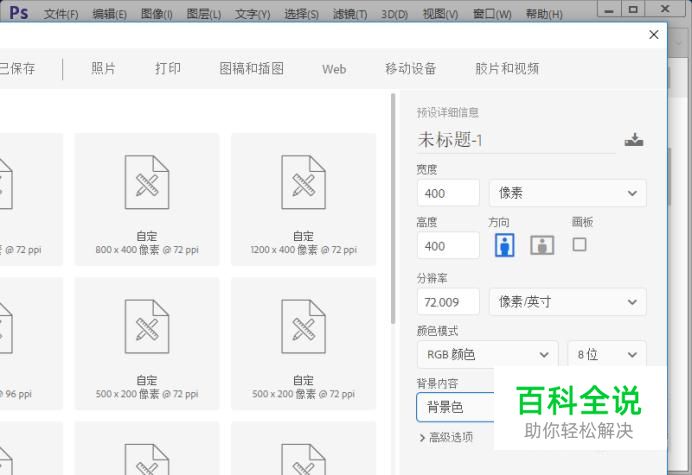The width and height of the screenshot is (692, 475).
Task: Click the 分辨率 field showing 72.009
Action: [x=448, y=302]
